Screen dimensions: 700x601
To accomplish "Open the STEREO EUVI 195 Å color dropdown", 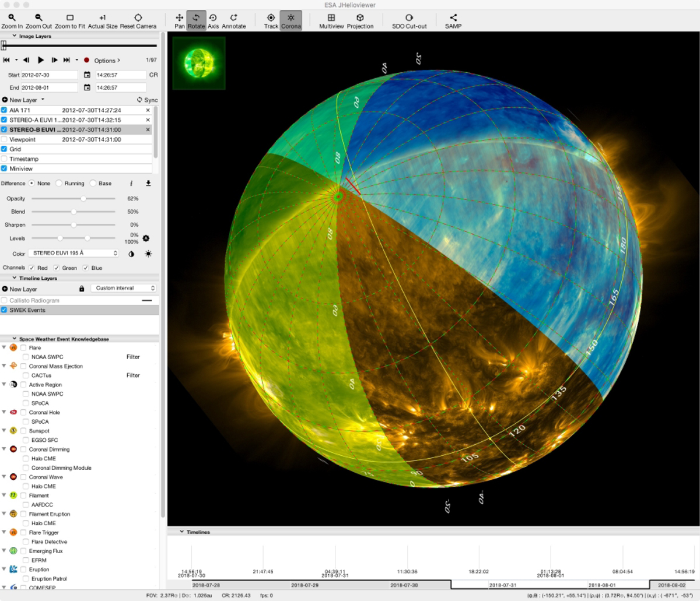I will click(x=74, y=254).
